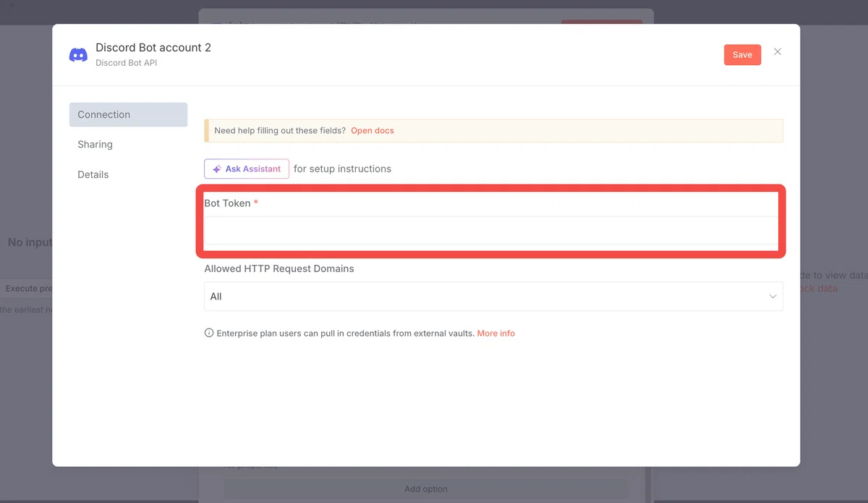Click the text 'for setup instructions'
Viewport: 868px width, 503px height.
click(342, 169)
